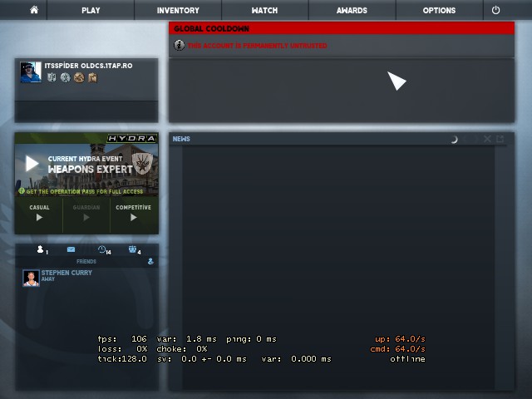
Task: Go to the Home screen icon
Action: click(x=34, y=10)
